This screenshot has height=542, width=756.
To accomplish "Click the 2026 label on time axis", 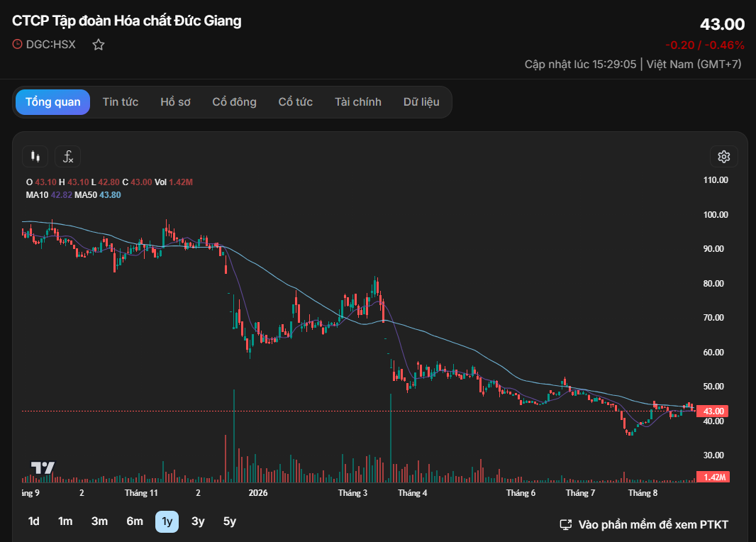I will click(258, 493).
